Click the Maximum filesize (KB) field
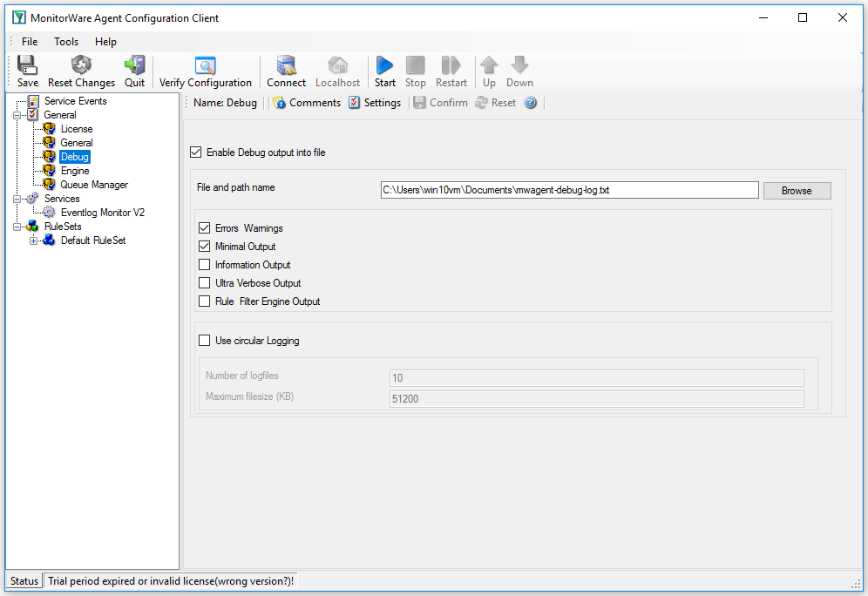This screenshot has height=596, width=868. [597, 399]
